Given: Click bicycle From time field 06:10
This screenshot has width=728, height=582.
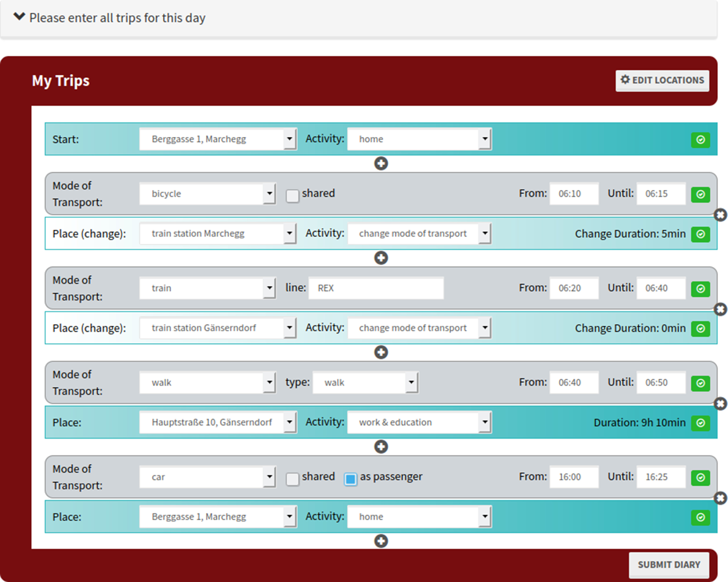Looking at the screenshot, I should point(574,194).
